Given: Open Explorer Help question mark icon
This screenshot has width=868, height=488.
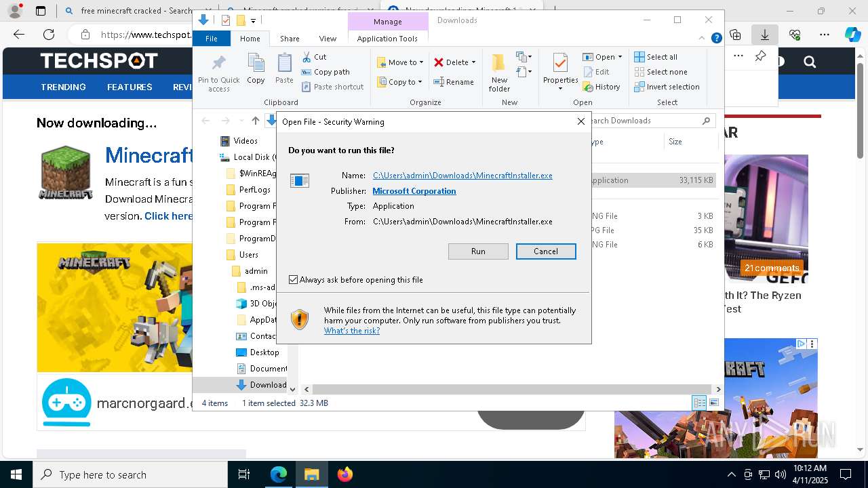Looking at the screenshot, I should click(716, 39).
